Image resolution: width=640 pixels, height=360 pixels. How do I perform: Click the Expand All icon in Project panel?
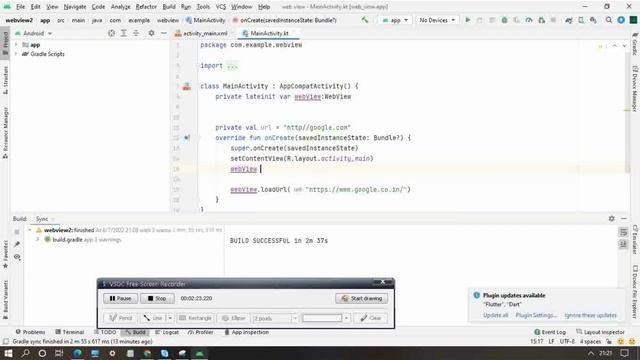click(124, 33)
